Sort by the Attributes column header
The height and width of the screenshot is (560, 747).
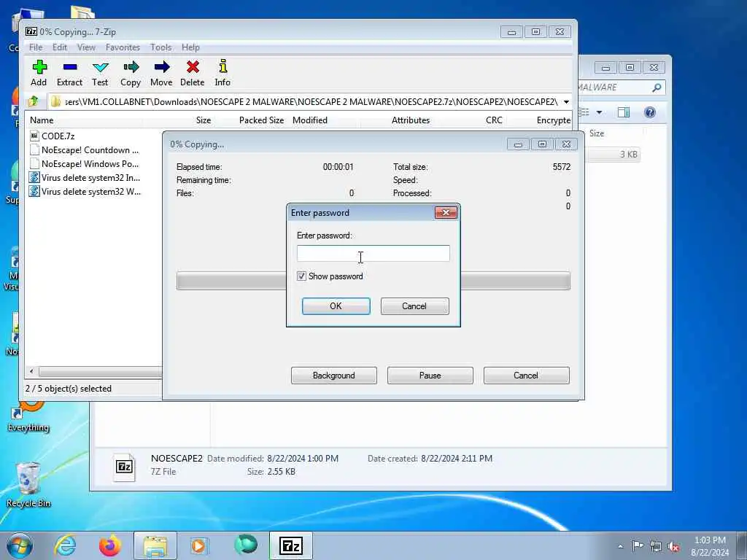coord(411,120)
